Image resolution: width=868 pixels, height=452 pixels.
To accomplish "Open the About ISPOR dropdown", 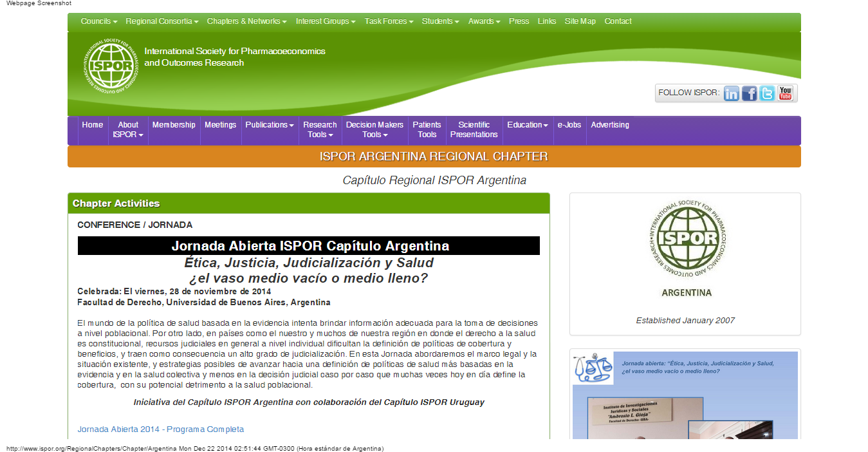I will pos(128,130).
